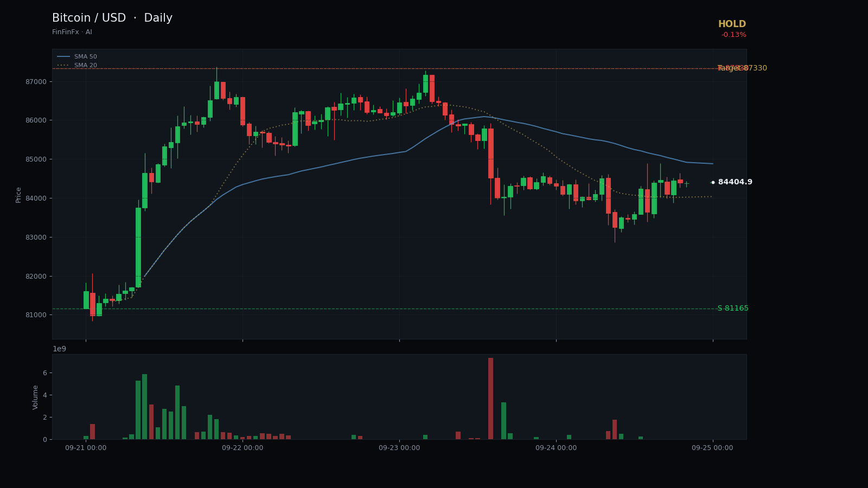The height and width of the screenshot is (488, 868).
Task: Click the "FinFinFx · AI" subtitle
Action: coord(72,33)
